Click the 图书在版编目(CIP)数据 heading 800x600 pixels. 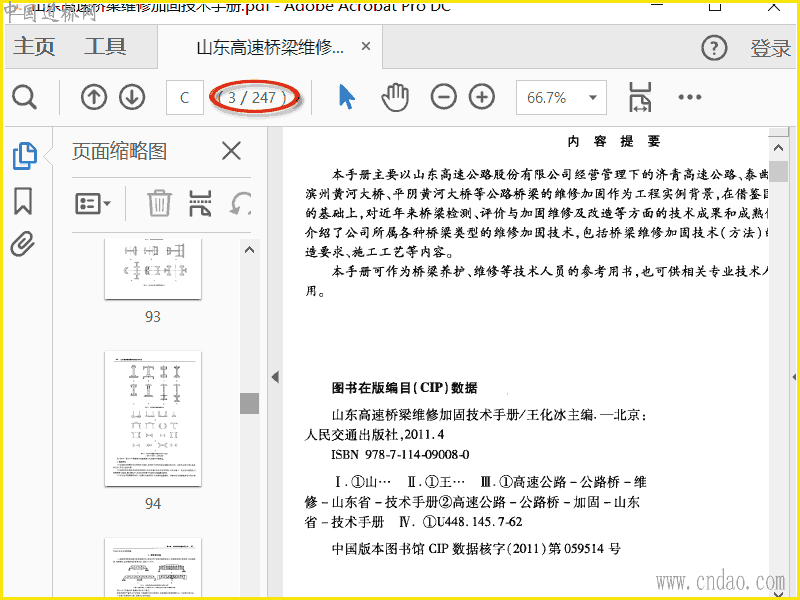pos(404,388)
